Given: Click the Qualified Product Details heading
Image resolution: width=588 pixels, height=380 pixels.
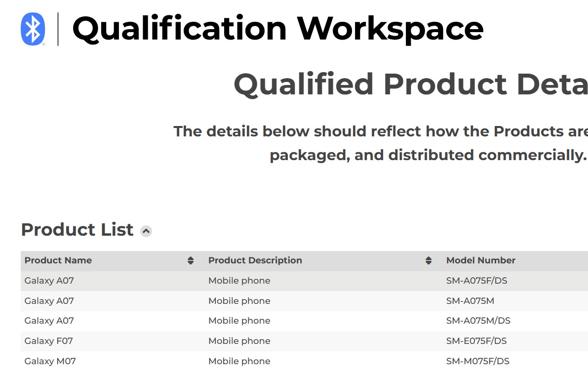Looking at the screenshot, I should [x=411, y=84].
